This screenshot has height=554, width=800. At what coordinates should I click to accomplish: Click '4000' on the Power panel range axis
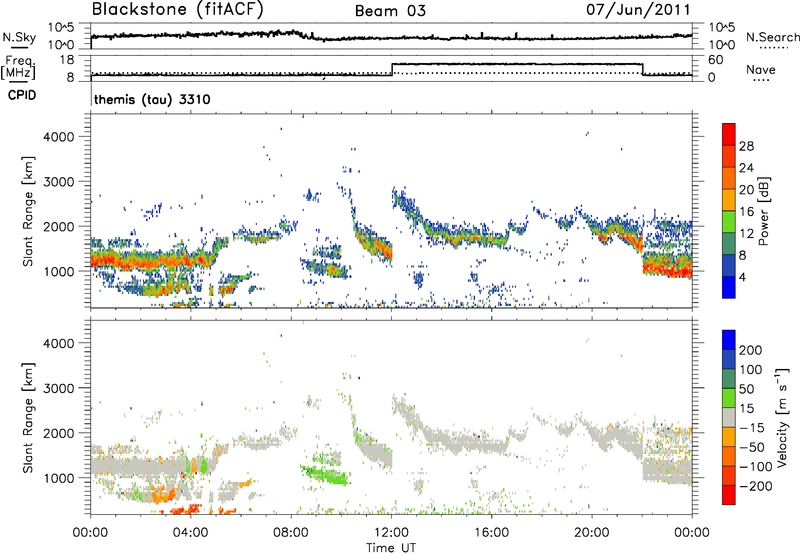59,137
